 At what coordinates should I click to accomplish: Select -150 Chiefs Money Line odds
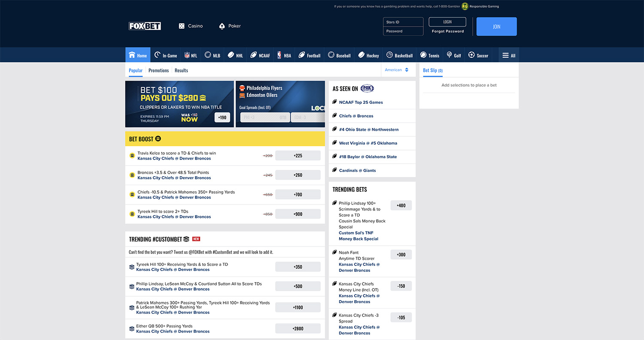click(x=401, y=286)
